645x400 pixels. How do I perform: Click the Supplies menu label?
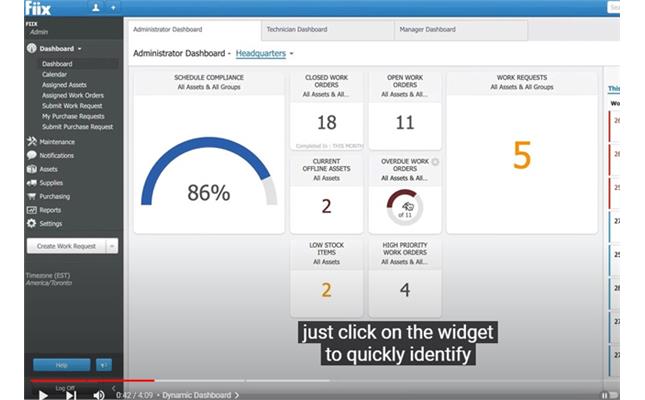pos(51,183)
